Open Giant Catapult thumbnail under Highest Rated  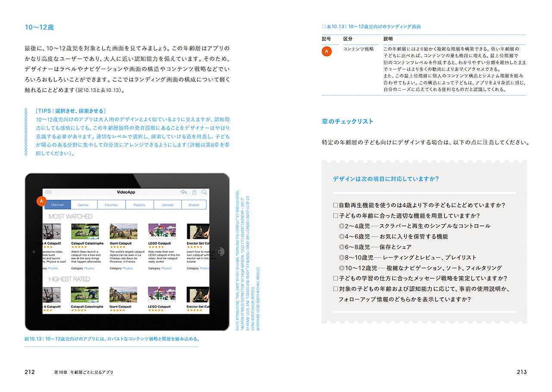tap(123, 295)
